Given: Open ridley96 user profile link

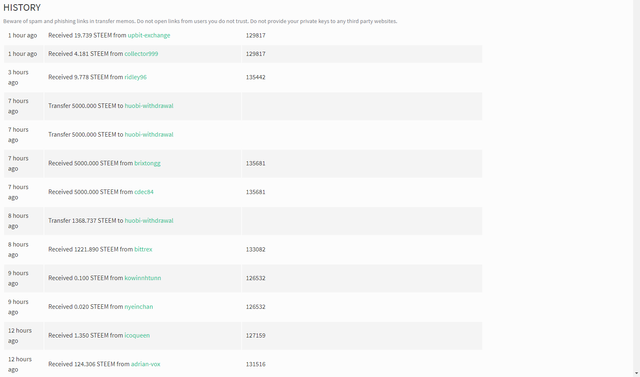Looking at the screenshot, I should click(x=136, y=77).
